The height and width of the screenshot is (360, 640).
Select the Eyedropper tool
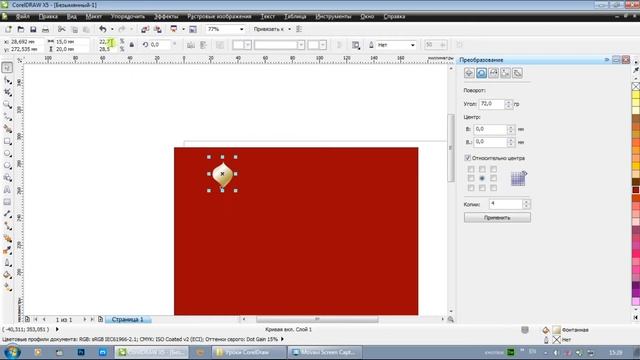tap(7, 251)
